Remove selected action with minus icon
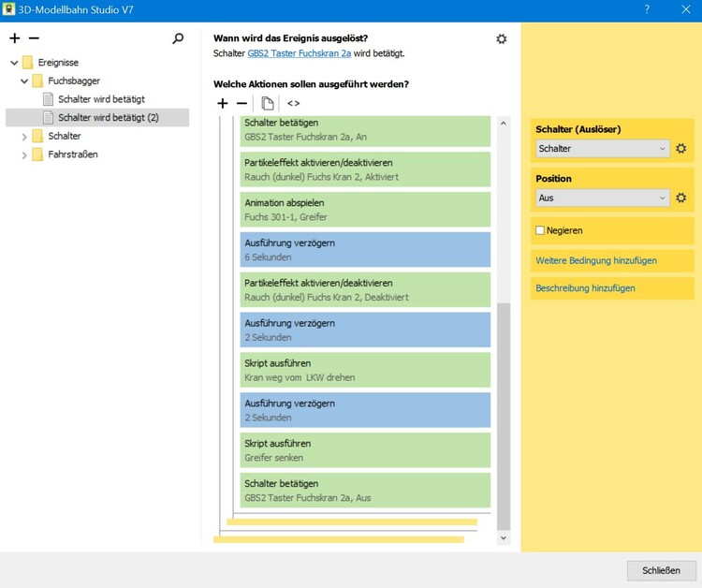The width and height of the screenshot is (702, 588). coord(241,103)
